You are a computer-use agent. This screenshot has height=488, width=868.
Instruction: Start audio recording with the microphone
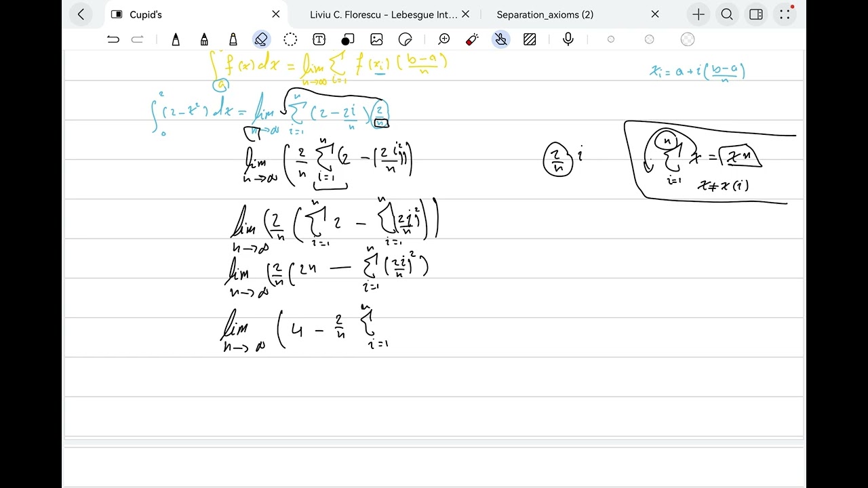pos(568,39)
